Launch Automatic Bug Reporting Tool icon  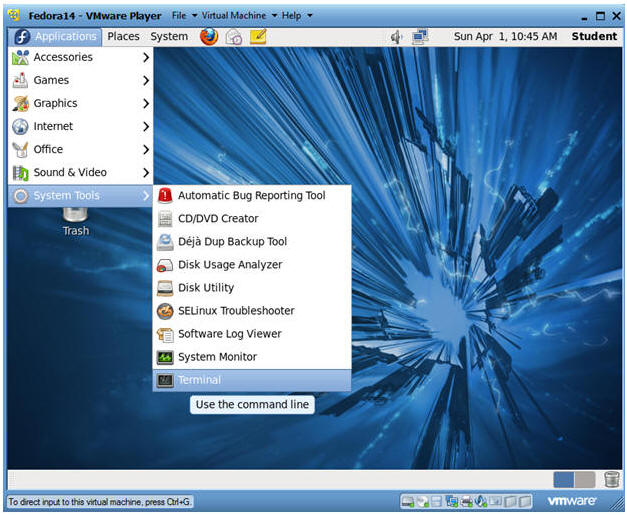pyautogui.click(x=165, y=196)
